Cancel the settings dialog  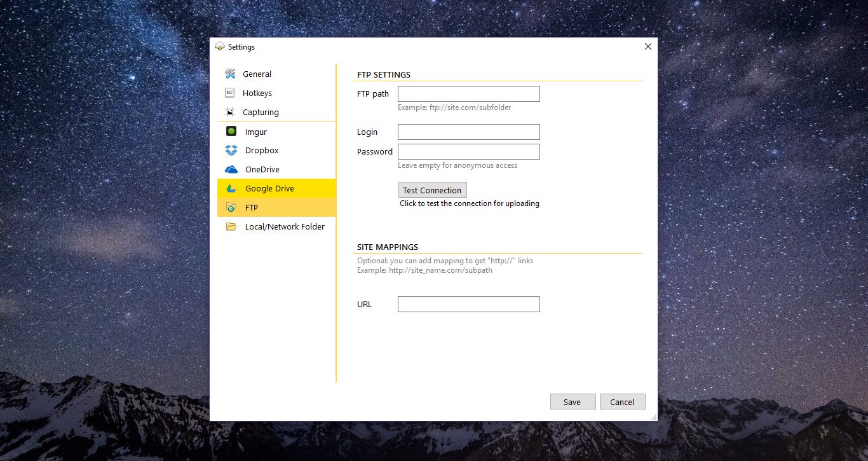point(622,401)
